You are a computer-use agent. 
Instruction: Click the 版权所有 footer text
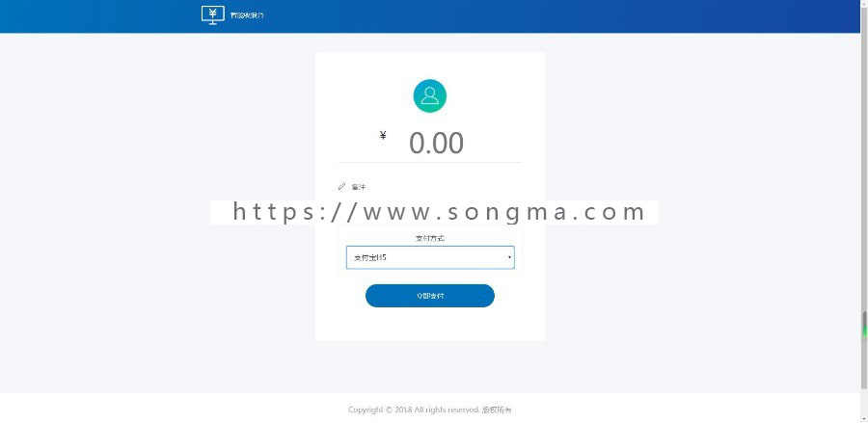(497, 410)
